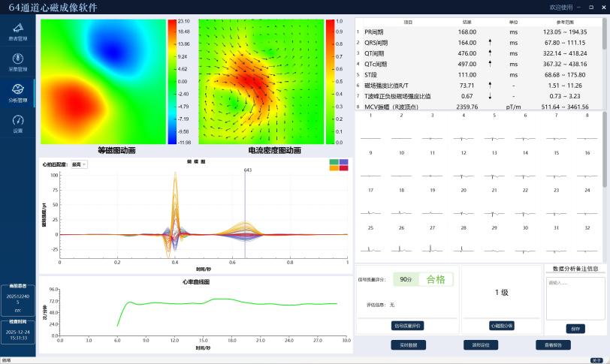The width and height of the screenshot is (610, 364).
Task: Click the 项目 column header
Action: (408, 23)
